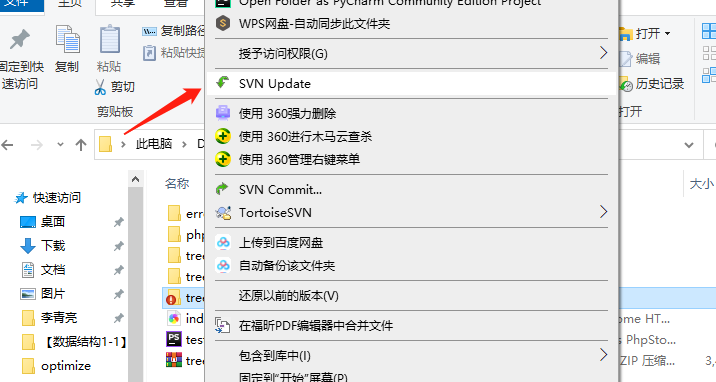Select WPS网盘-自动同步此文件夹 entry
The height and width of the screenshot is (382, 716).
411,23
